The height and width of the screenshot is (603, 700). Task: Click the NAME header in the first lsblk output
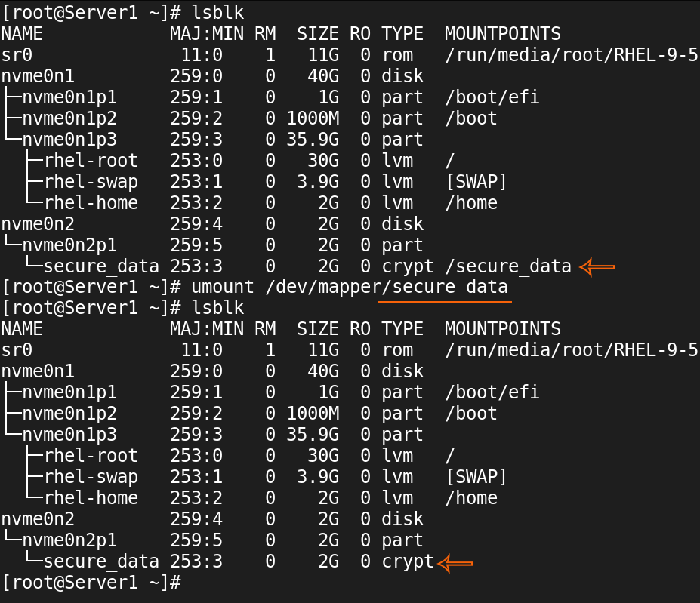[x=23, y=34]
